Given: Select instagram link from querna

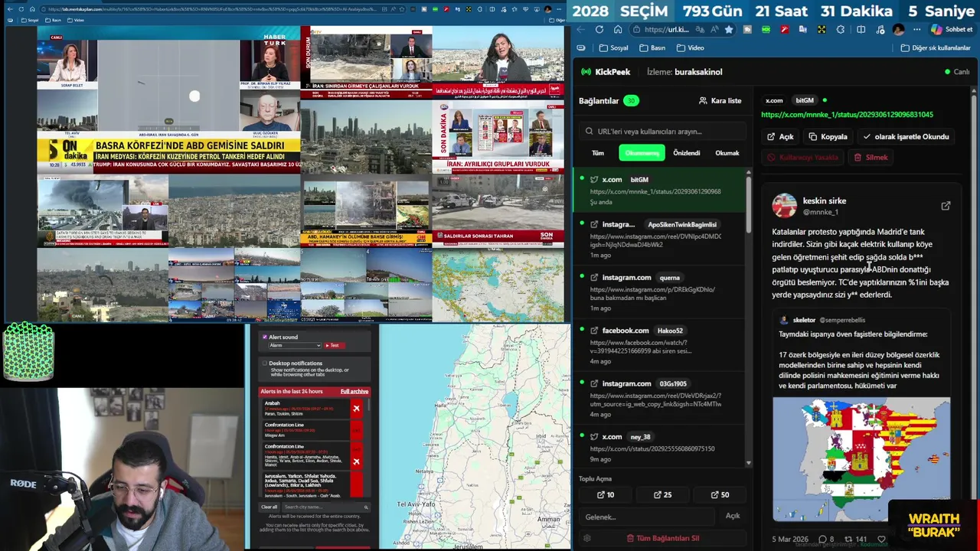Looking at the screenshot, I should pyautogui.click(x=658, y=291).
